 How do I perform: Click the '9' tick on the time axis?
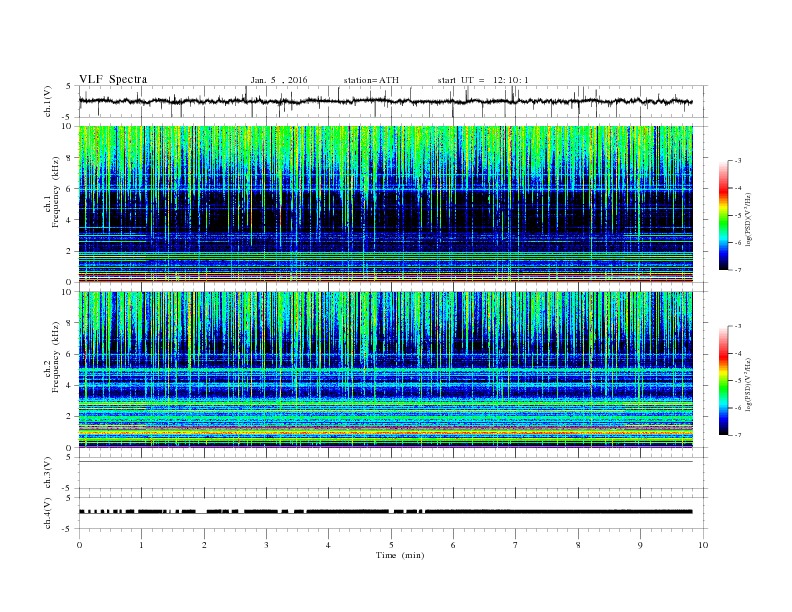[x=640, y=545]
